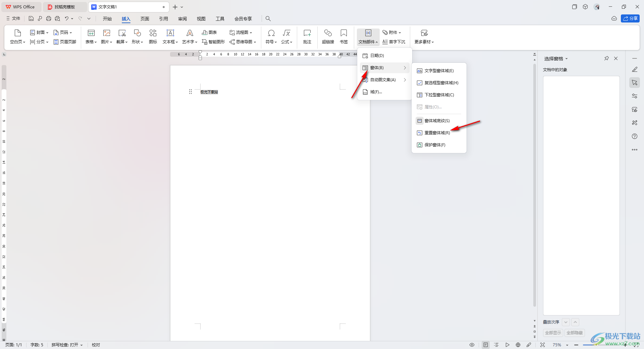Click 页眉页脚 header footer button
The image size is (644, 349).
65,42
